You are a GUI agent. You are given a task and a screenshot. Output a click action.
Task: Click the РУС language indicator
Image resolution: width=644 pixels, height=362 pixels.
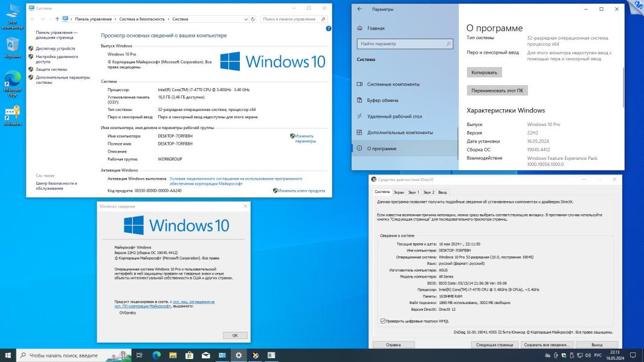[x=598, y=355]
